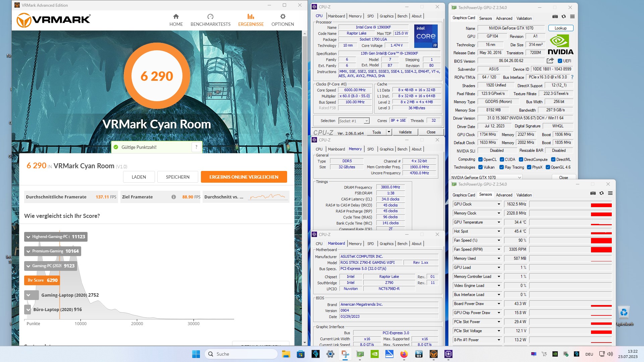
Task: Open BENCHMARKTESTS section in VRMark
Action: pyautogui.click(x=210, y=20)
